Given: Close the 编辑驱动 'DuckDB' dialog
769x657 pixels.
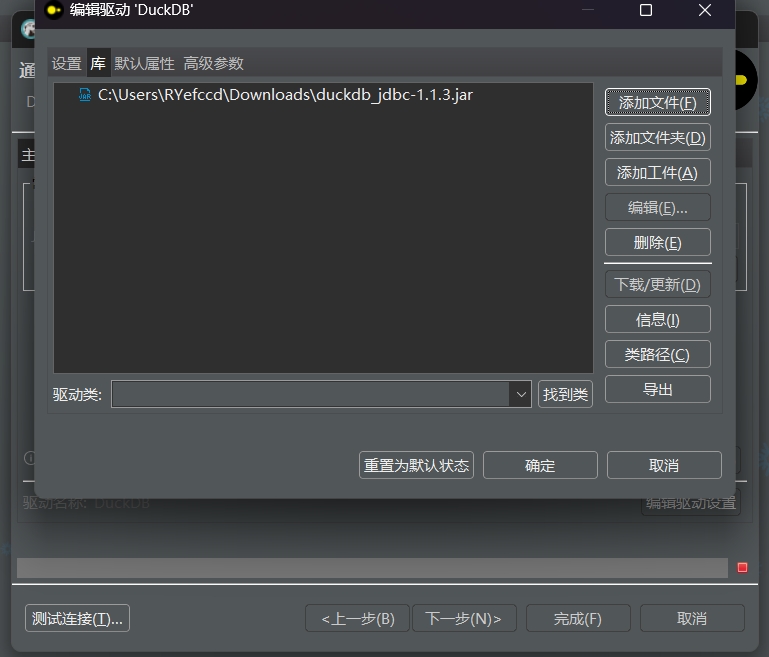Looking at the screenshot, I should point(705,10).
